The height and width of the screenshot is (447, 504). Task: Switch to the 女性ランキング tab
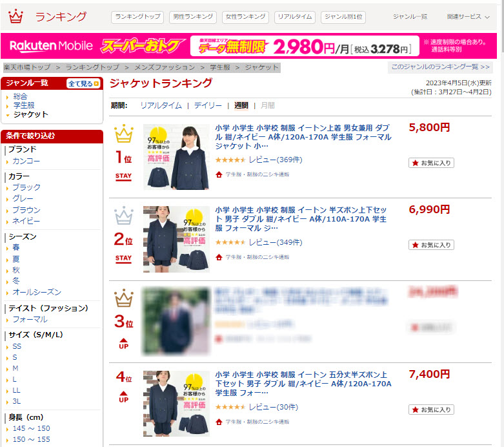point(246,17)
